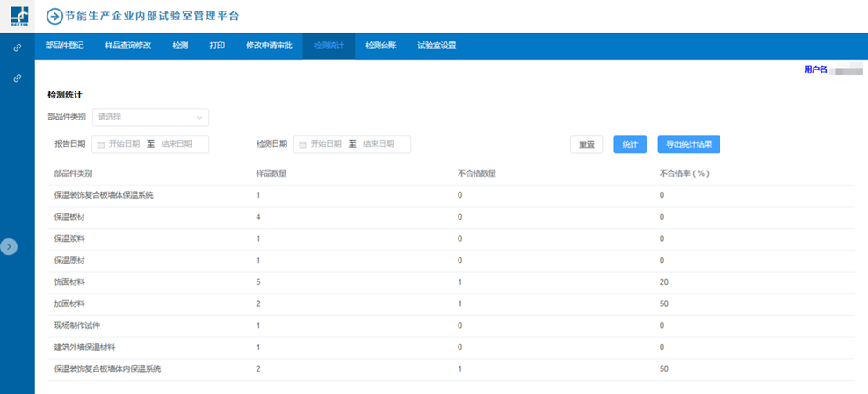
Task: Click the first link icon in sidebar
Action: [18, 47]
